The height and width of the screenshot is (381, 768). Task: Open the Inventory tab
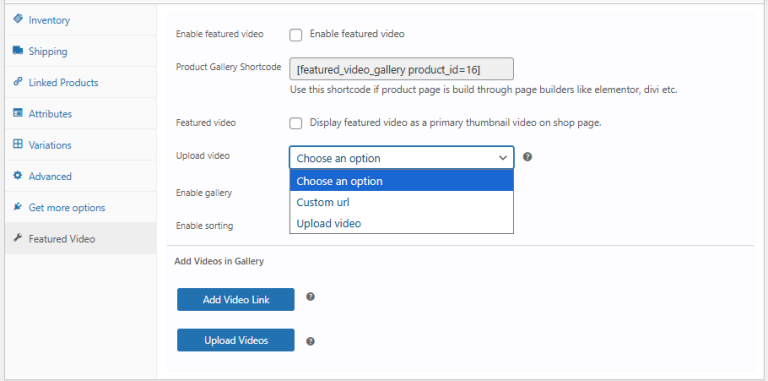pos(81,20)
